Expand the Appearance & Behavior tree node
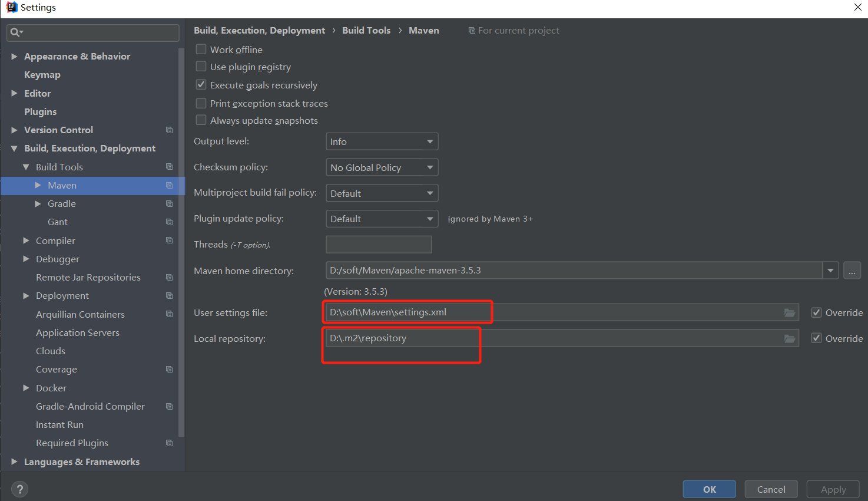The height and width of the screenshot is (501, 868). pyautogui.click(x=14, y=56)
